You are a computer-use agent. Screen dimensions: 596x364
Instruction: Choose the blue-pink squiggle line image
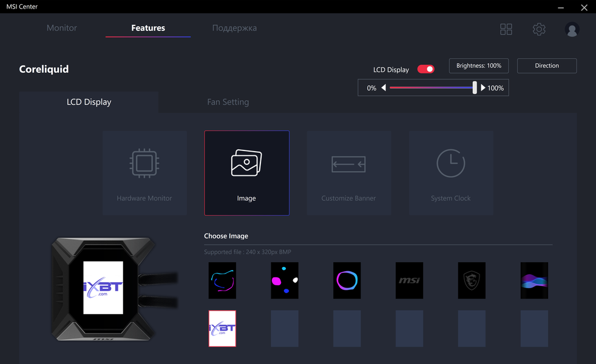coord(222,280)
